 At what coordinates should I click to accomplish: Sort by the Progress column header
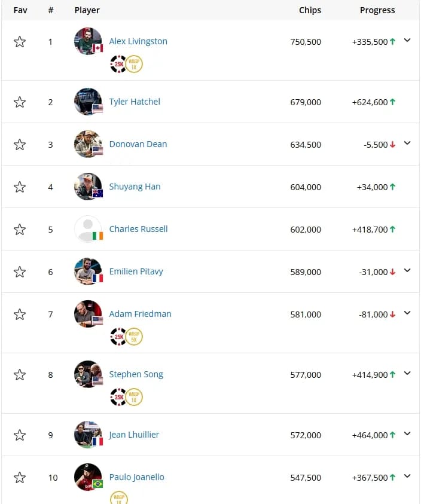pos(377,10)
